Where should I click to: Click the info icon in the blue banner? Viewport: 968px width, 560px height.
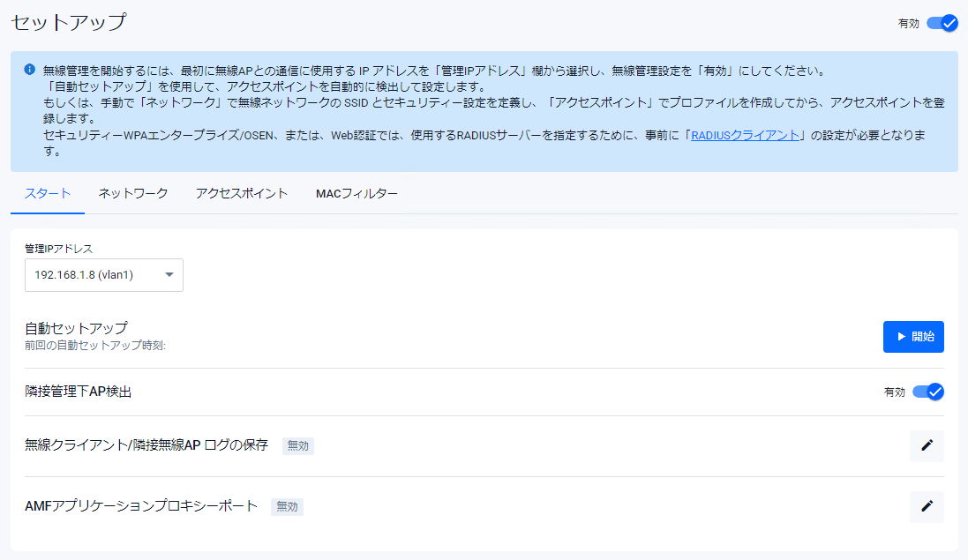[29, 69]
